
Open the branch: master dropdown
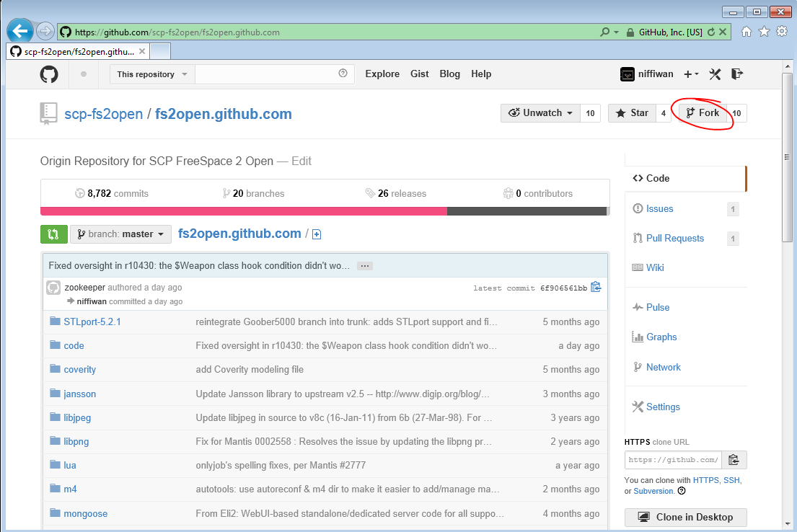click(120, 234)
